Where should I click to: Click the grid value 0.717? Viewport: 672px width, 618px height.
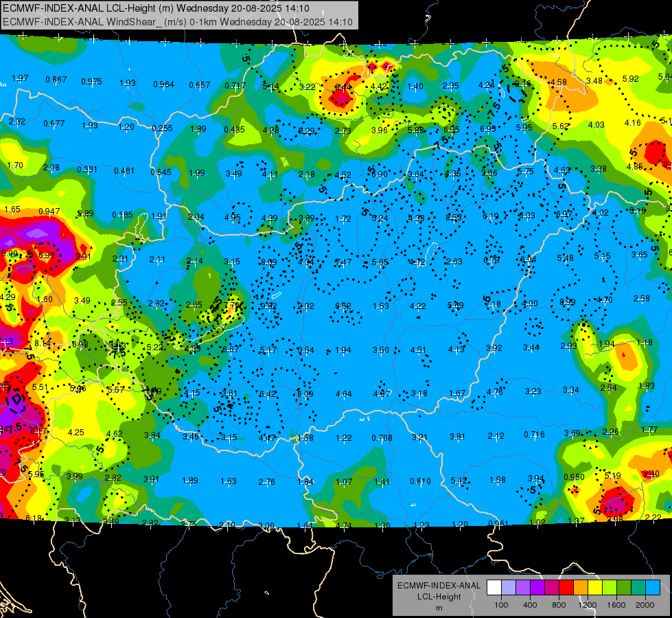[235, 86]
